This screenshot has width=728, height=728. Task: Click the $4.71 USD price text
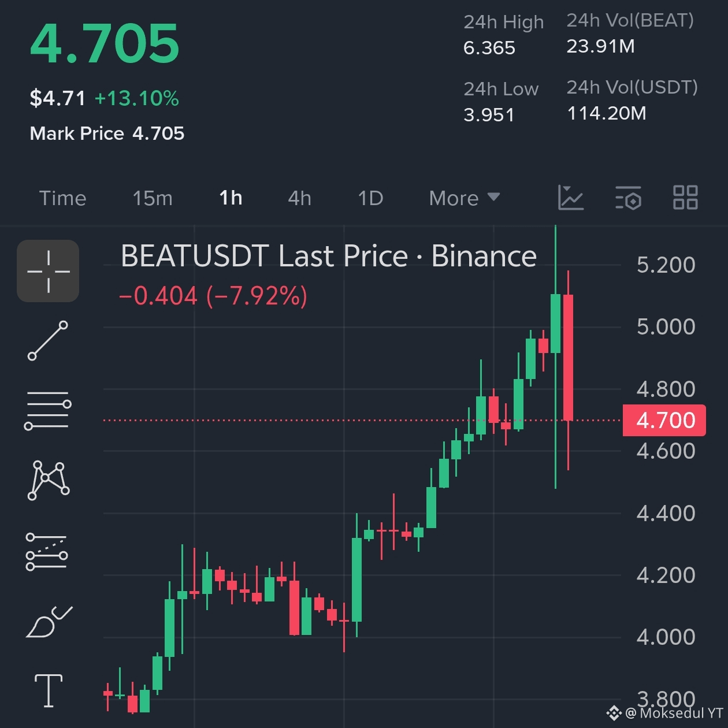(x=58, y=98)
